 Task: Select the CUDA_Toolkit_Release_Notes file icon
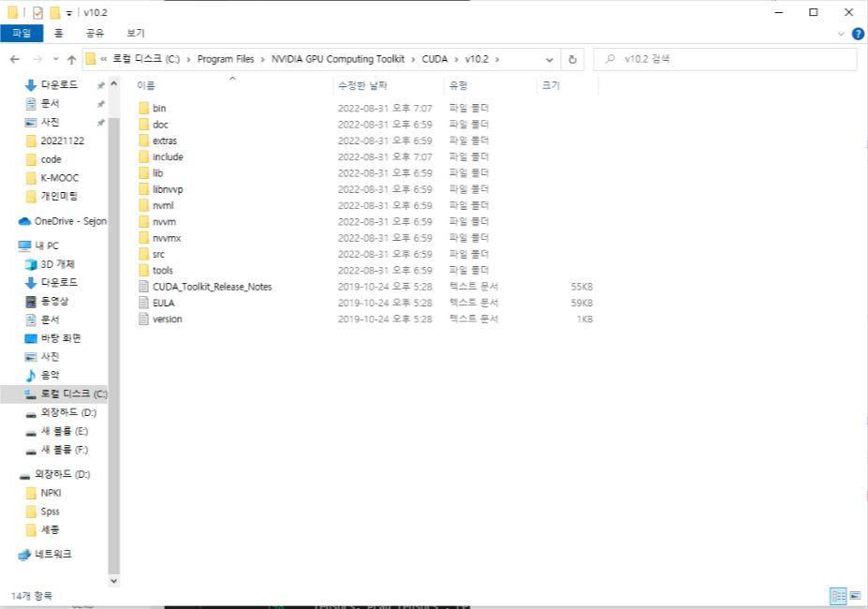point(144,287)
